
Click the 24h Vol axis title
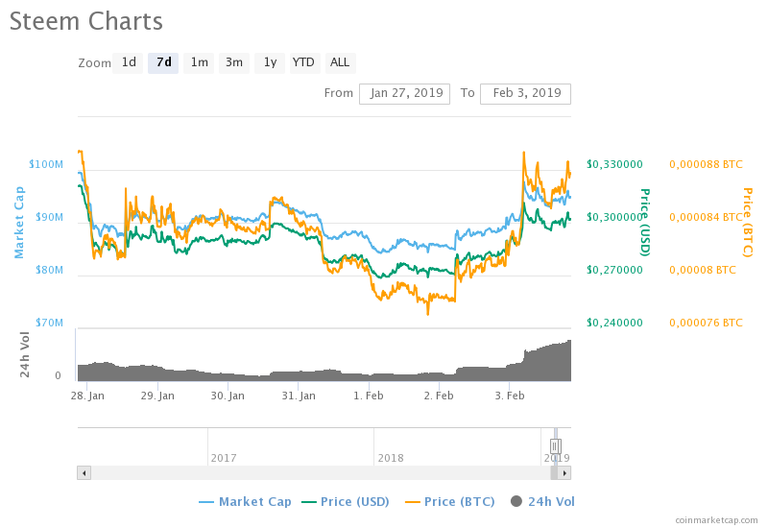coord(24,355)
